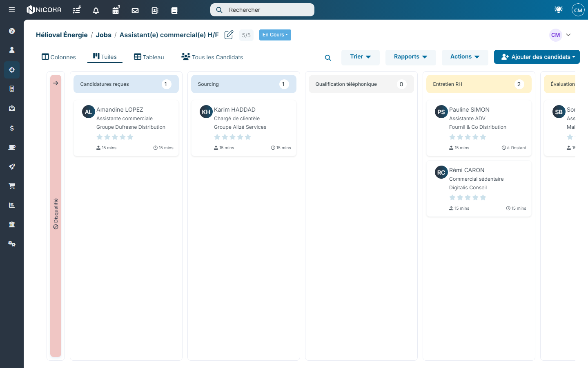Open Amandine LOPEZ candidate card

click(126, 128)
